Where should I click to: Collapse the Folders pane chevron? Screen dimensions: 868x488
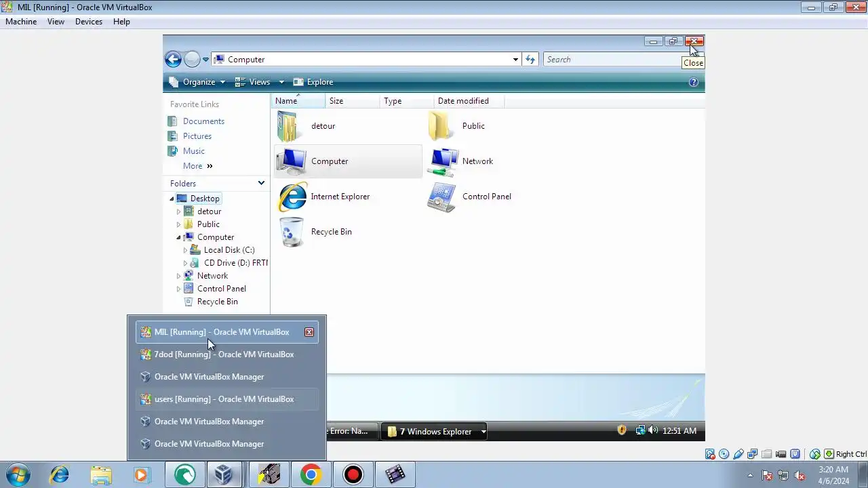click(x=261, y=184)
